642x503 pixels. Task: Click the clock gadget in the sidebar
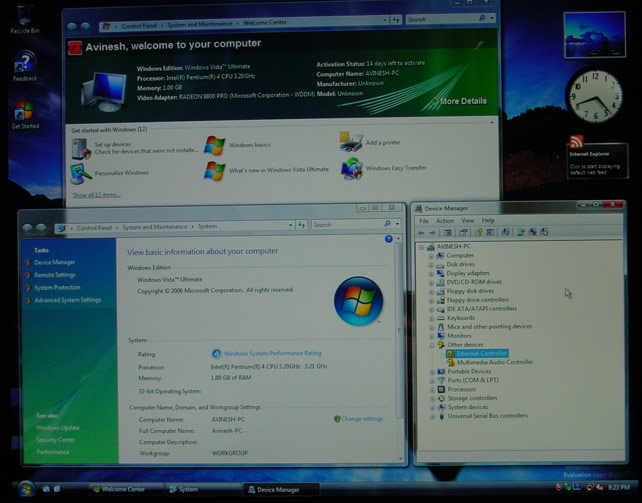tap(595, 96)
